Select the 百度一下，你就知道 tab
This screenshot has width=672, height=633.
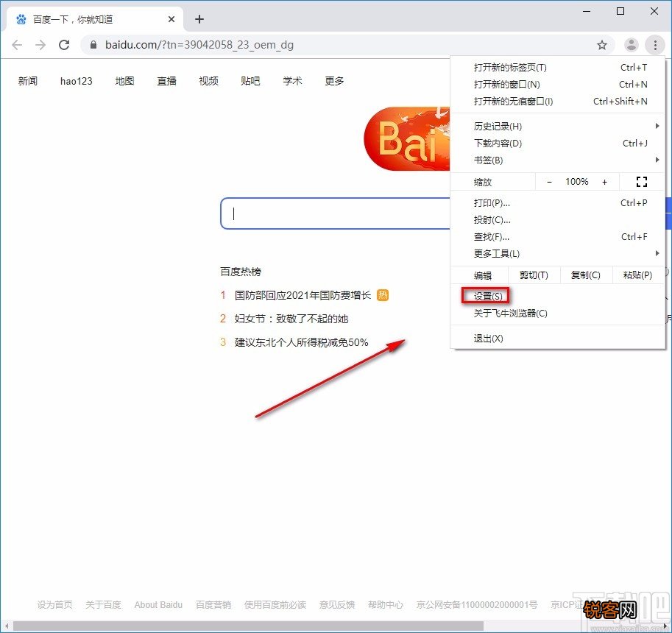[95, 19]
